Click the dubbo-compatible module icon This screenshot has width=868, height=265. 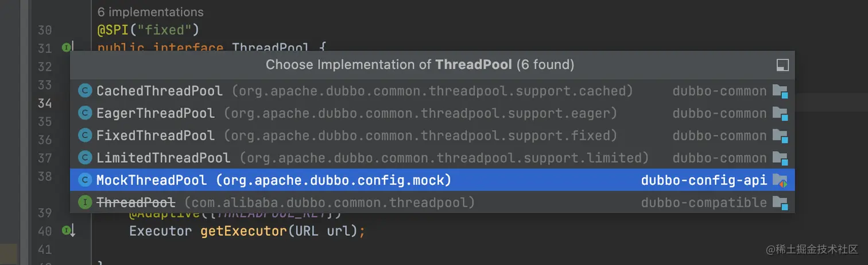tap(780, 202)
